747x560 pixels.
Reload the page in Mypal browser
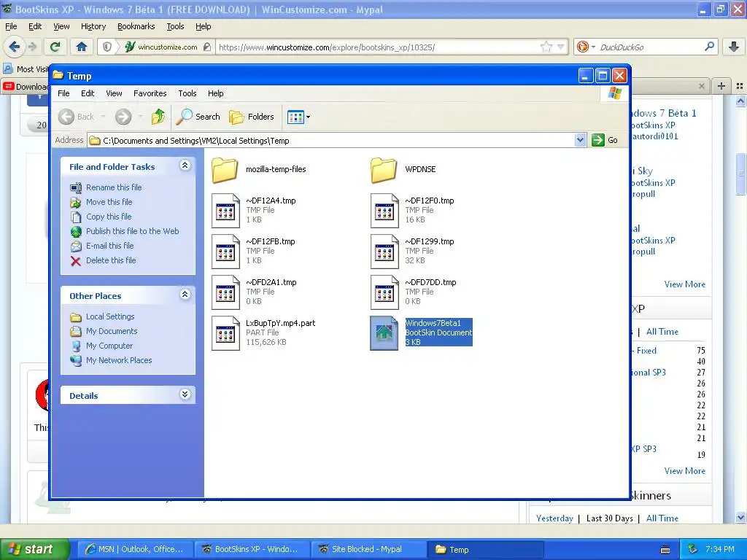55,47
